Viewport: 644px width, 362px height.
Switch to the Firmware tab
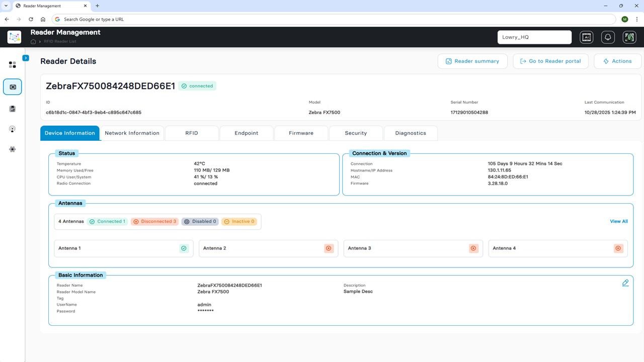[x=301, y=133]
